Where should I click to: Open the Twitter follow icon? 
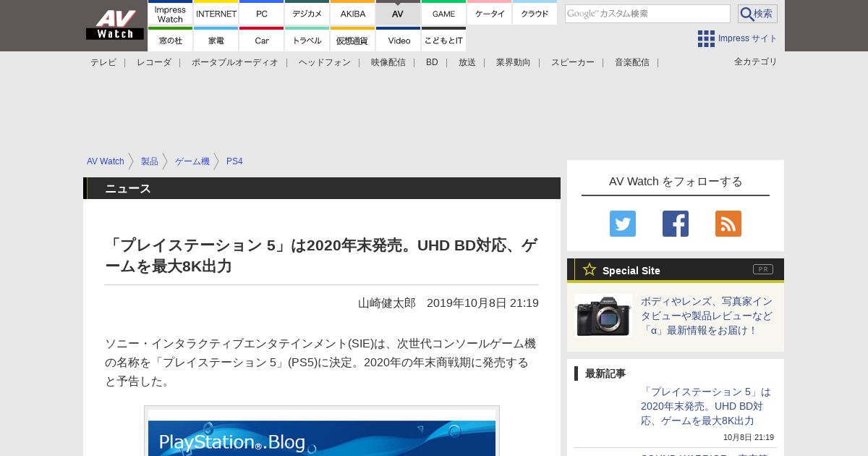click(623, 224)
